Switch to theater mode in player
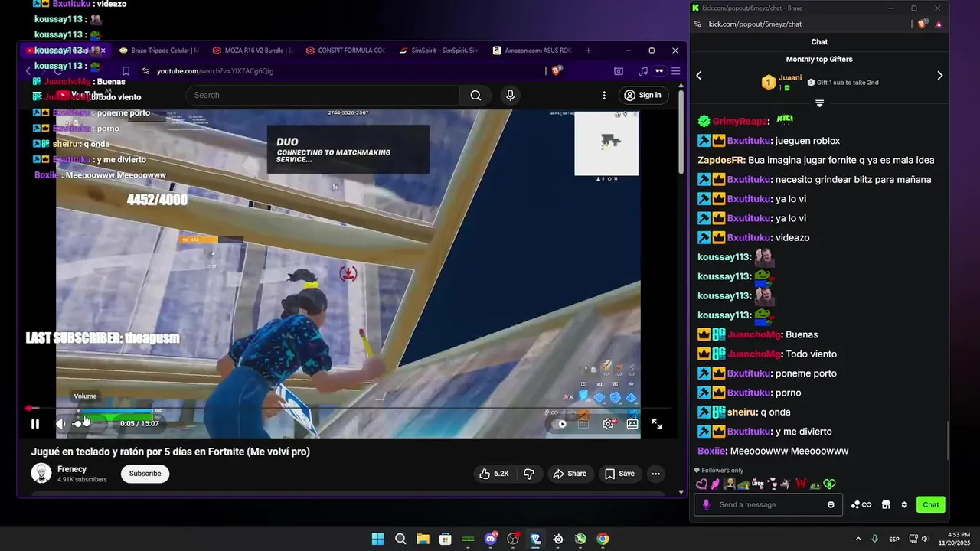980x551 pixels. pos(632,424)
